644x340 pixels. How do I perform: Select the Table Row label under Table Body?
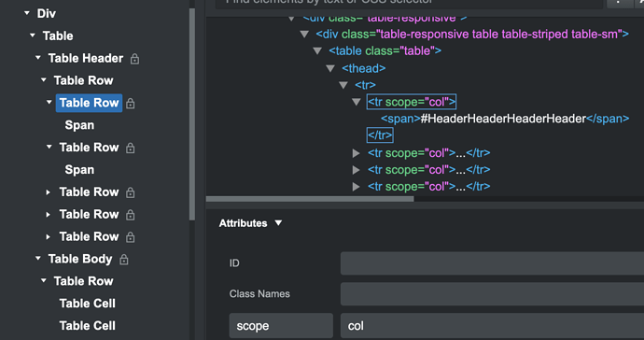(x=83, y=281)
